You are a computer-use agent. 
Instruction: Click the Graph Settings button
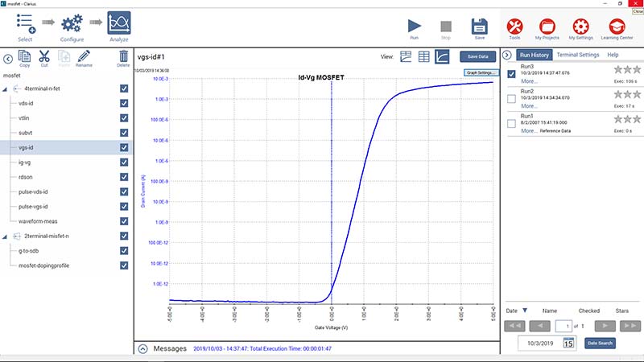481,73
